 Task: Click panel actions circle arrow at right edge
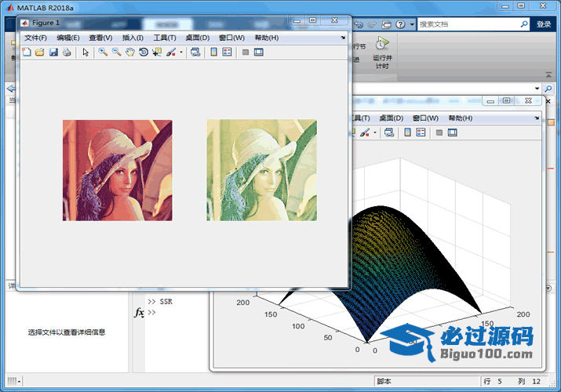coord(548,288)
